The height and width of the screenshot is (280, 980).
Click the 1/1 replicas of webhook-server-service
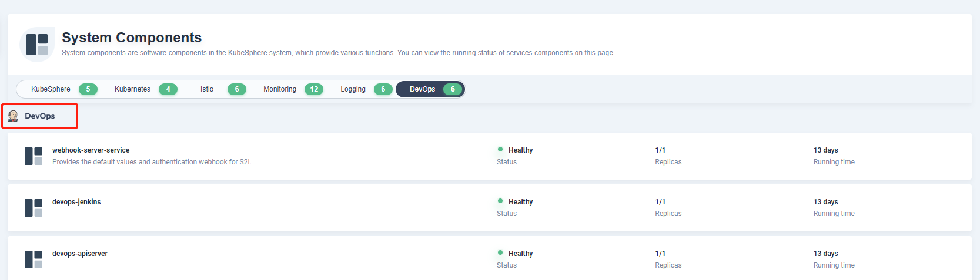point(660,150)
